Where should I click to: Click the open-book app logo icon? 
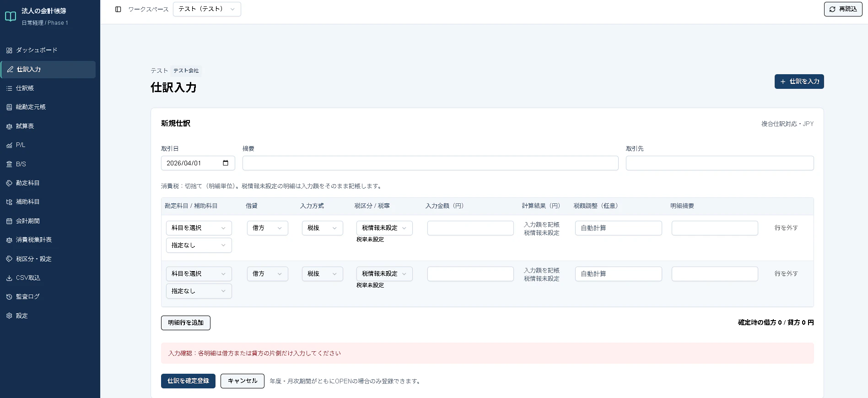pyautogui.click(x=11, y=16)
